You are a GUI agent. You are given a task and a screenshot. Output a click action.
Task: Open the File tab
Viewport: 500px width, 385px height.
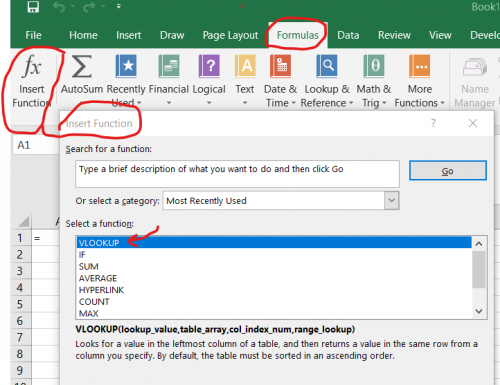tap(33, 35)
